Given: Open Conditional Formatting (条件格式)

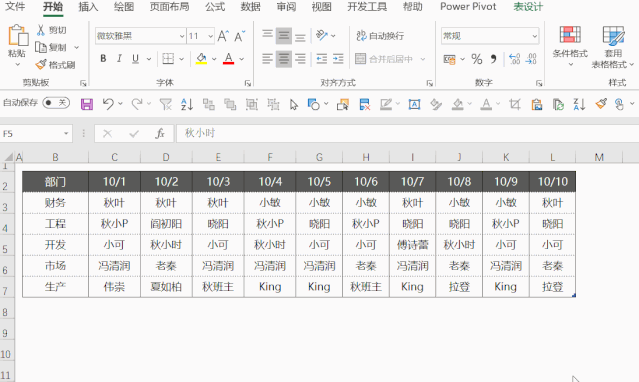Looking at the screenshot, I should coord(570,46).
